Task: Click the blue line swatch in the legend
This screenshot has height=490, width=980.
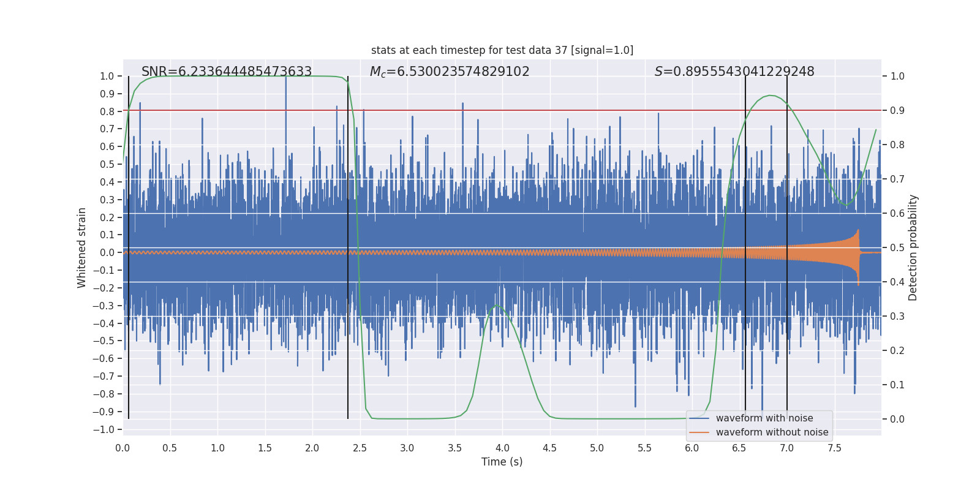Action: coord(699,418)
